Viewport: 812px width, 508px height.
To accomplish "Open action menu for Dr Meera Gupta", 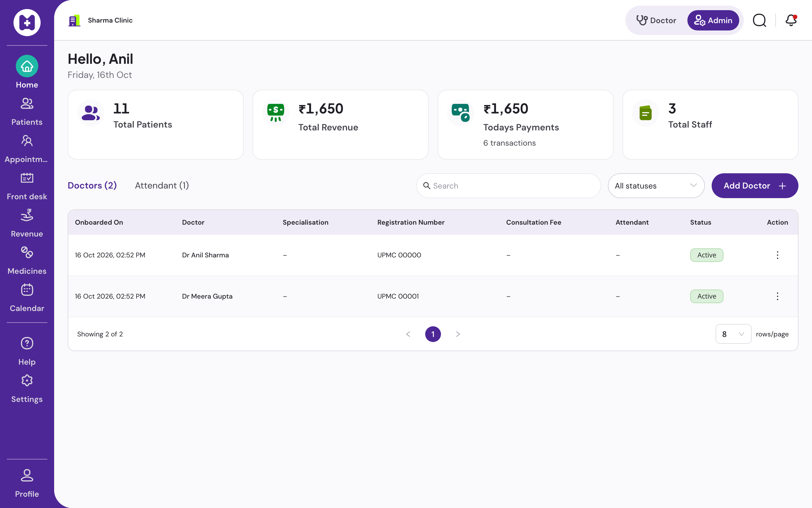I will point(777,296).
